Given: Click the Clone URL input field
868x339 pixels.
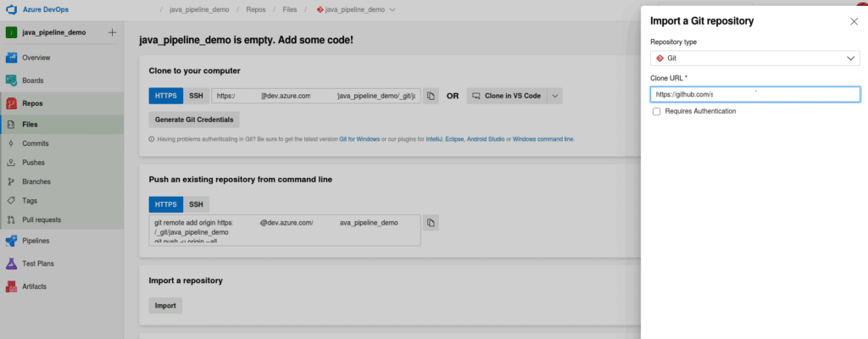Looking at the screenshot, I should 755,95.
